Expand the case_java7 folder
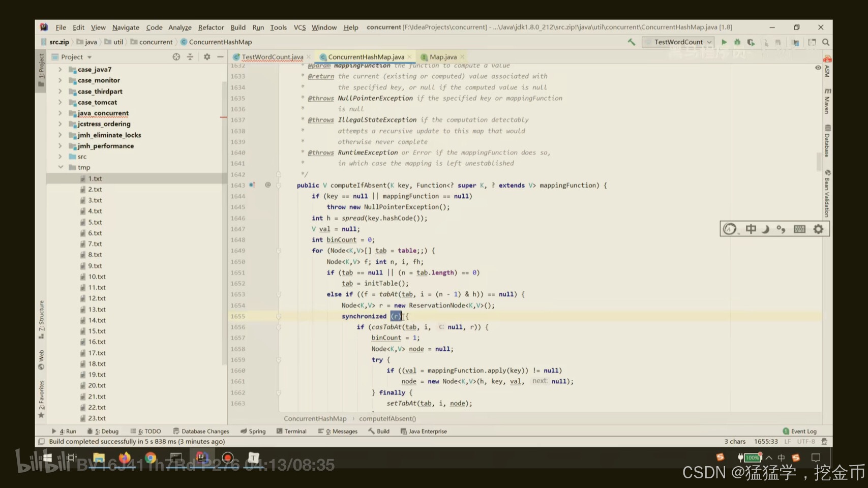This screenshot has height=488, width=868. coord(60,70)
